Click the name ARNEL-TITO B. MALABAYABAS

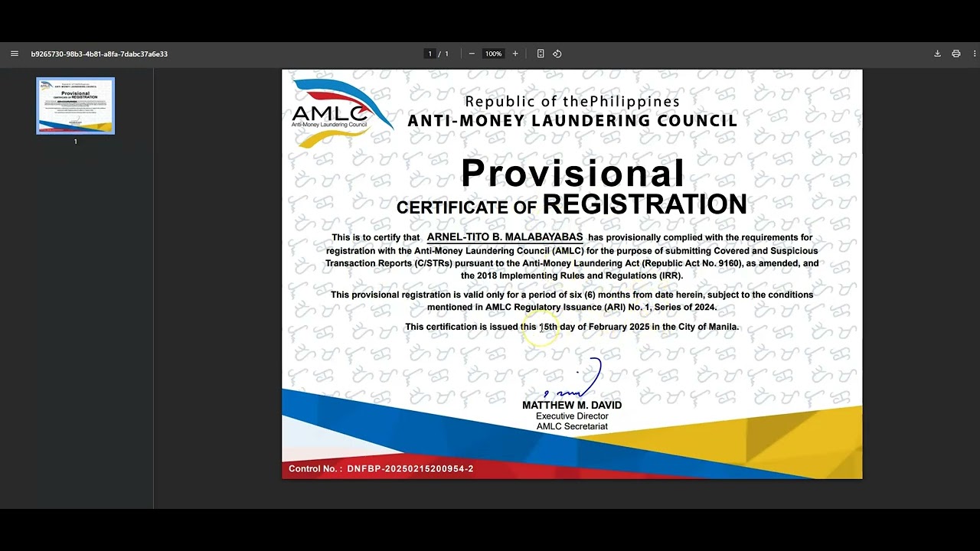pos(505,237)
